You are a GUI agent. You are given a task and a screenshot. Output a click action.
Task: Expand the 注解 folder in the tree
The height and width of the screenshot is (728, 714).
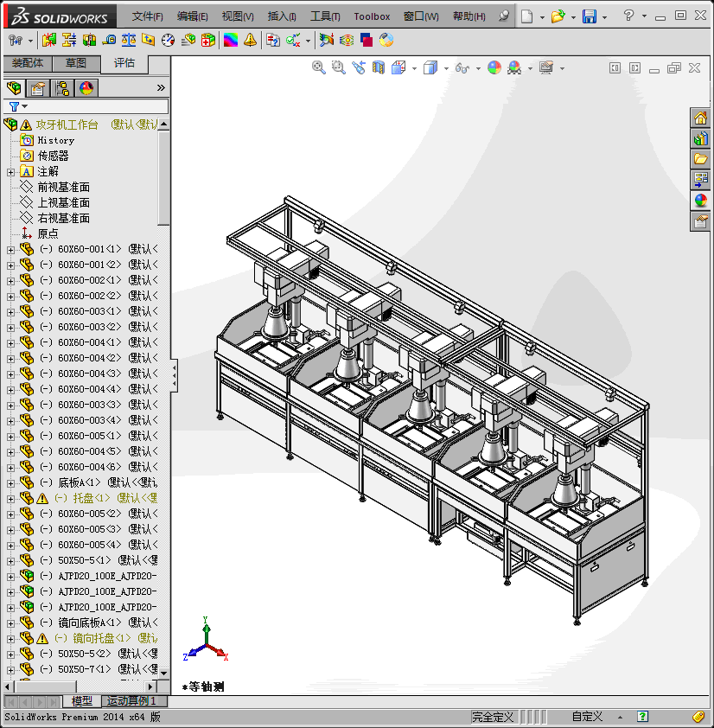tap(10, 171)
